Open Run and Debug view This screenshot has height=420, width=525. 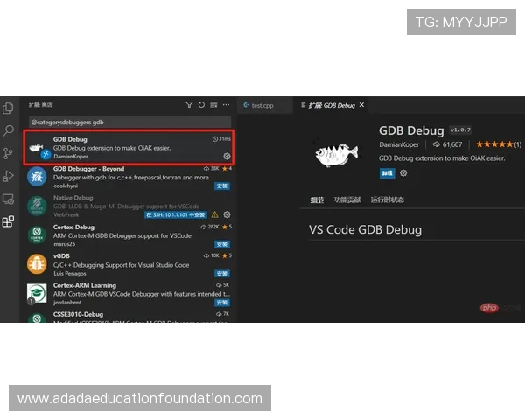pyautogui.click(x=9, y=176)
